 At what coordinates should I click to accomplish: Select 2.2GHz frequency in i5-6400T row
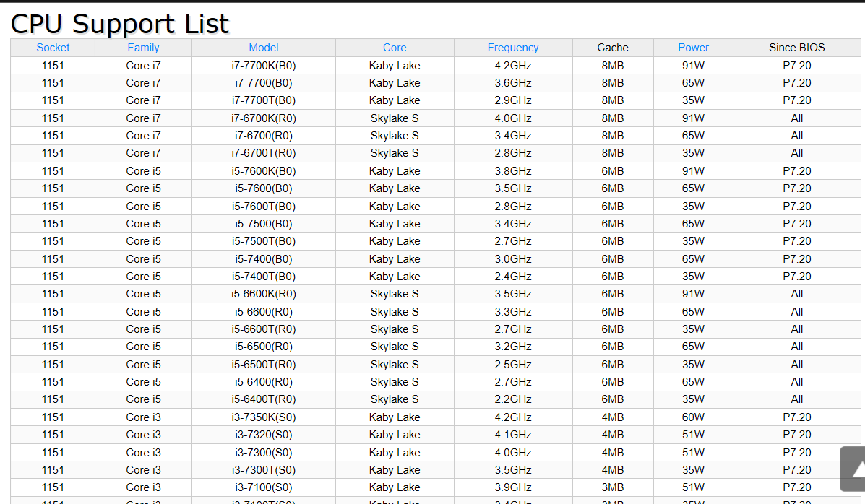point(513,399)
